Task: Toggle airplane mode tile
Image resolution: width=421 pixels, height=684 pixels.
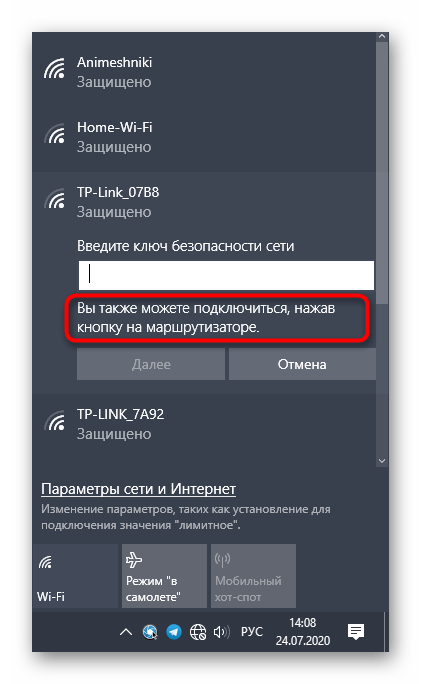Action: [164, 576]
